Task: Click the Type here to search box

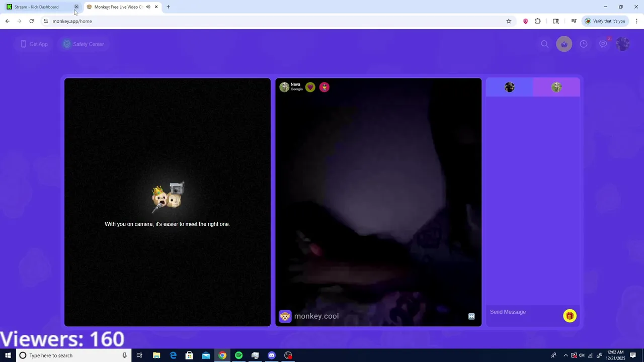Action: (x=74, y=355)
